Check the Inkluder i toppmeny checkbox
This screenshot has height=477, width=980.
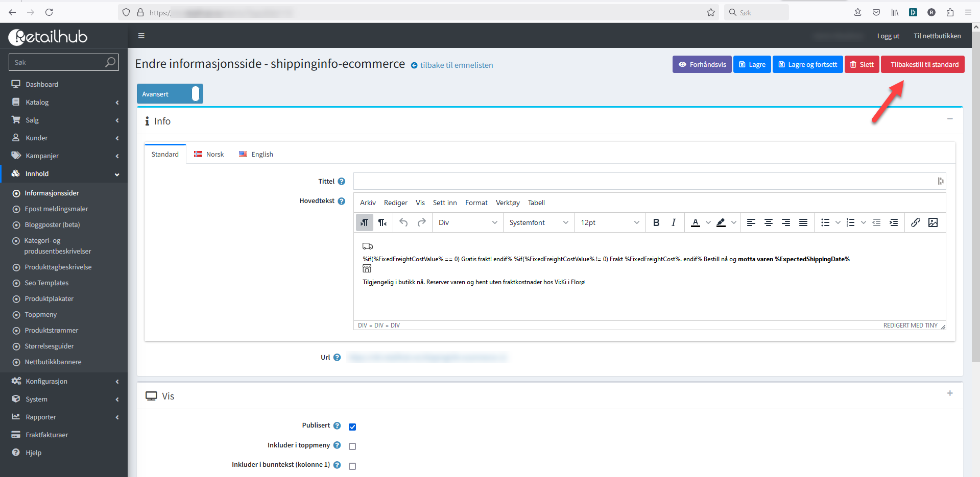point(352,446)
